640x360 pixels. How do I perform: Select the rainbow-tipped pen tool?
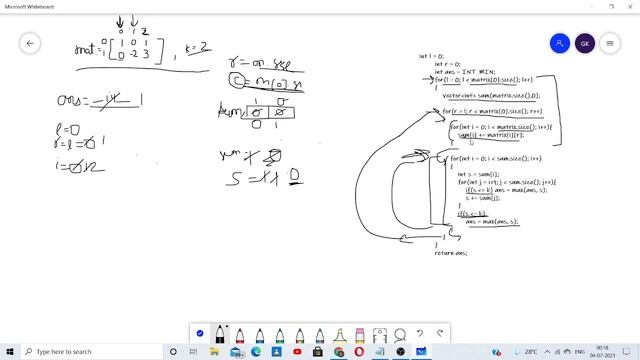[300, 335]
